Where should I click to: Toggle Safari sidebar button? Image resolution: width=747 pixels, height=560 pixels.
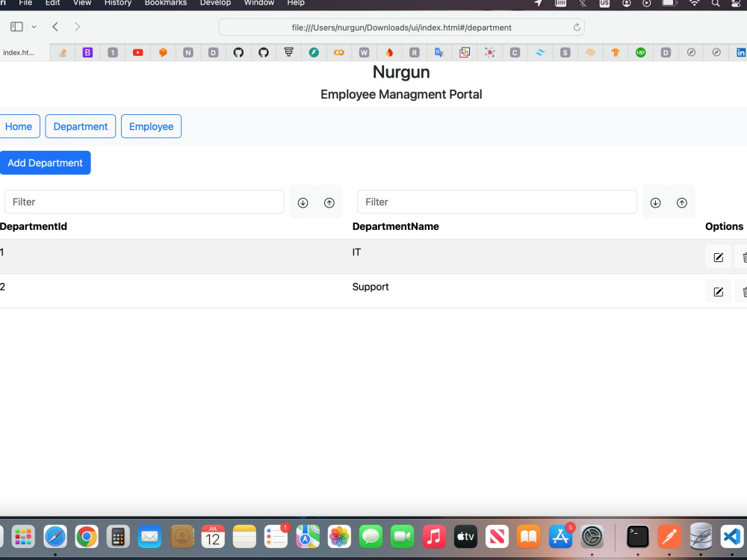[16, 27]
